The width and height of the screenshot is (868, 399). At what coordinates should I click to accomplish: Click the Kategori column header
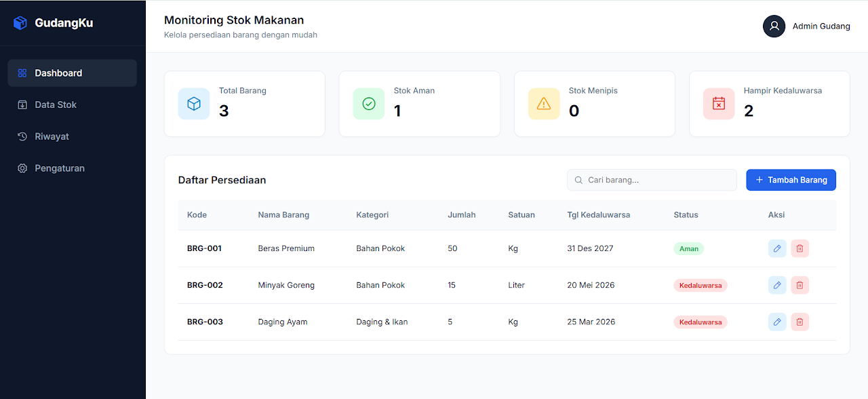pos(372,215)
